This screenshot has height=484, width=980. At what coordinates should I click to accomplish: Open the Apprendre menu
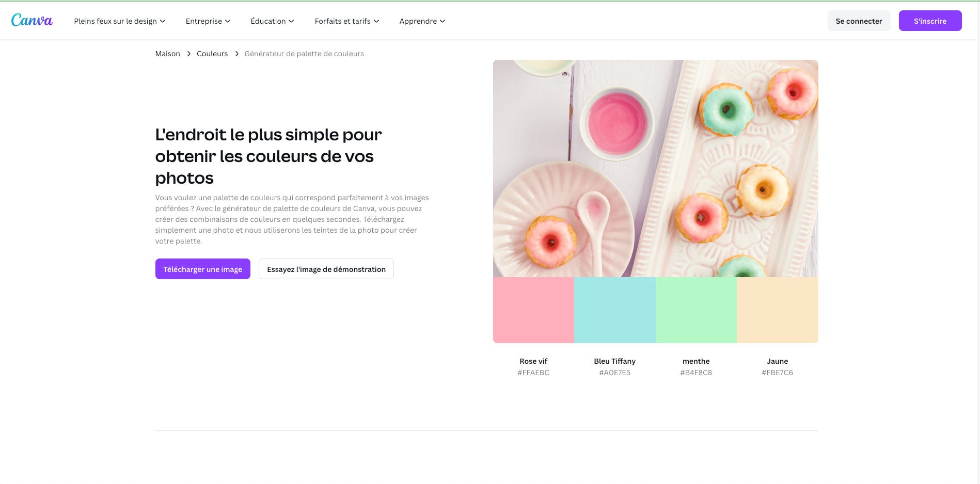[422, 21]
